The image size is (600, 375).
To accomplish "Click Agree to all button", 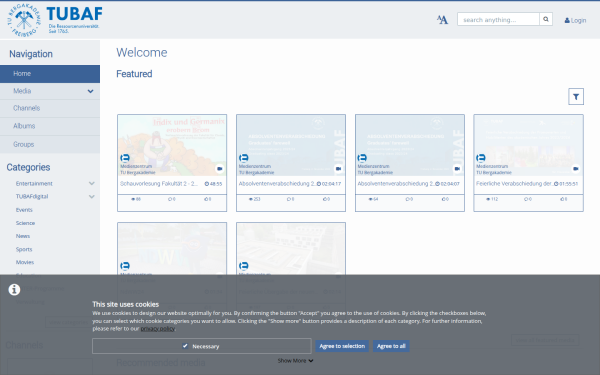I will (x=391, y=346).
